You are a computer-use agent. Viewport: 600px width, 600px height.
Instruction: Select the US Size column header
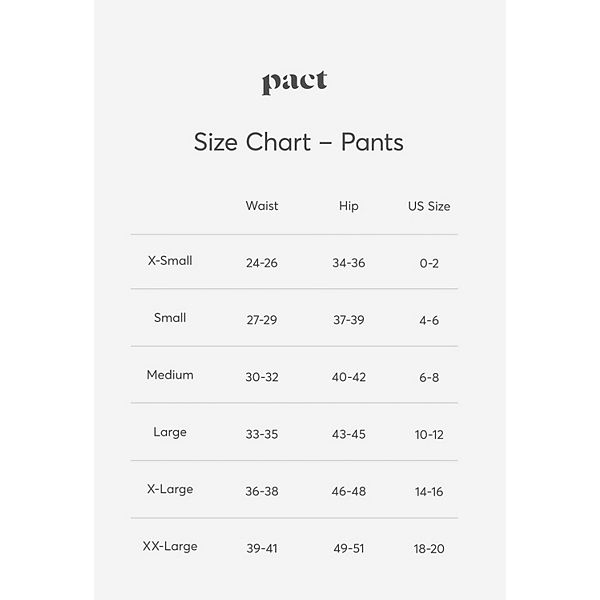[429, 206]
